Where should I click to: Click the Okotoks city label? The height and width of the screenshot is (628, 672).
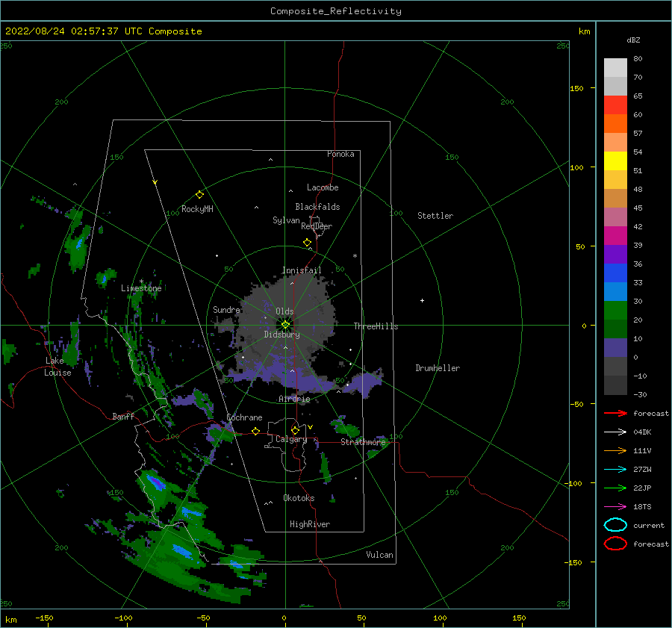coord(299,498)
